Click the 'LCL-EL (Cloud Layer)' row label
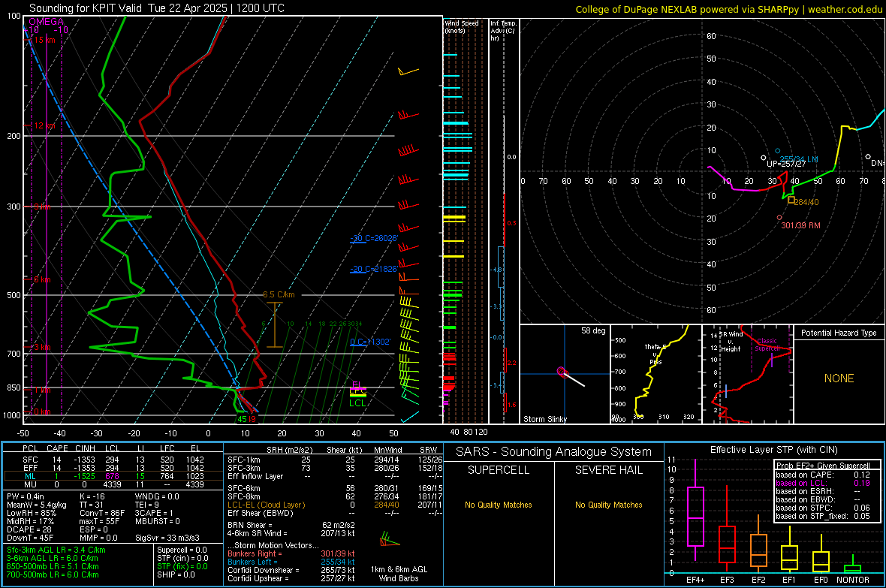 point(266,505)
